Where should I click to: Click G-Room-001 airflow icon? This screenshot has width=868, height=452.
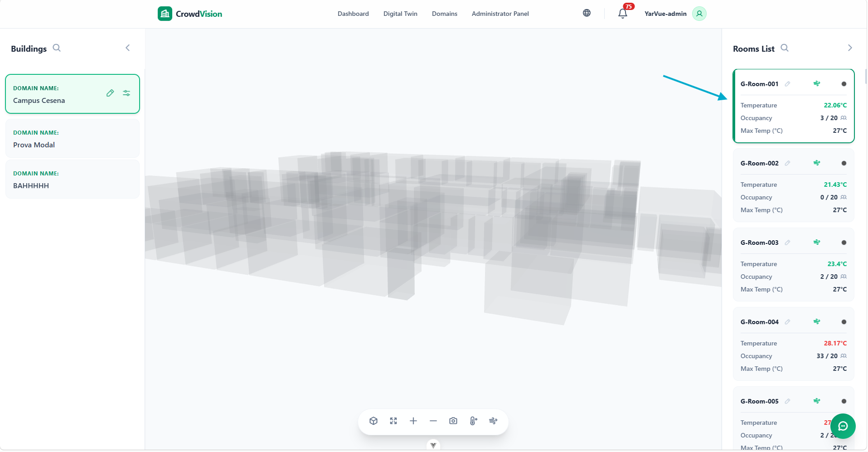pos(817,83)
